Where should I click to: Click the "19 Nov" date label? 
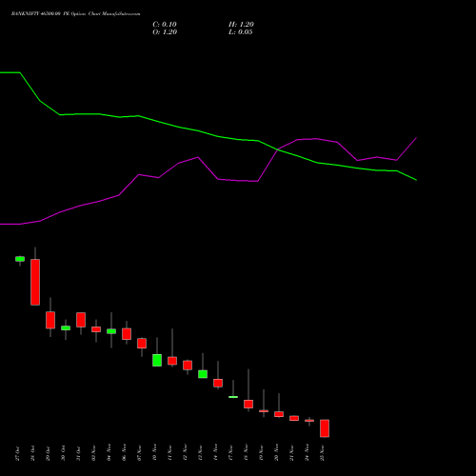[261, 452]
